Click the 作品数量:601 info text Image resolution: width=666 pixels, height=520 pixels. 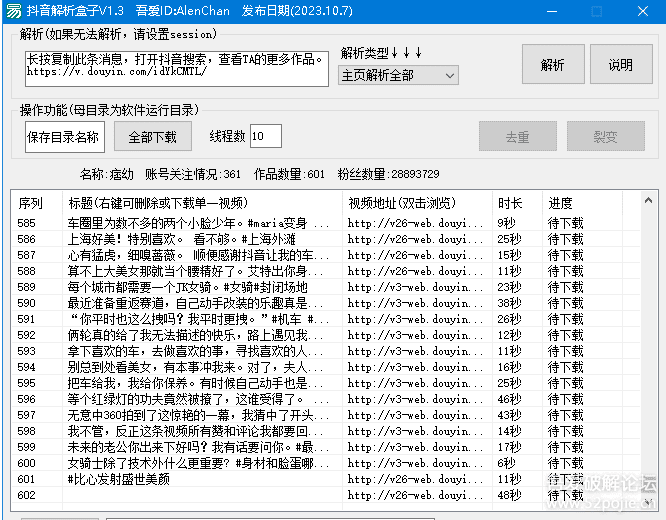click(289, 174)
